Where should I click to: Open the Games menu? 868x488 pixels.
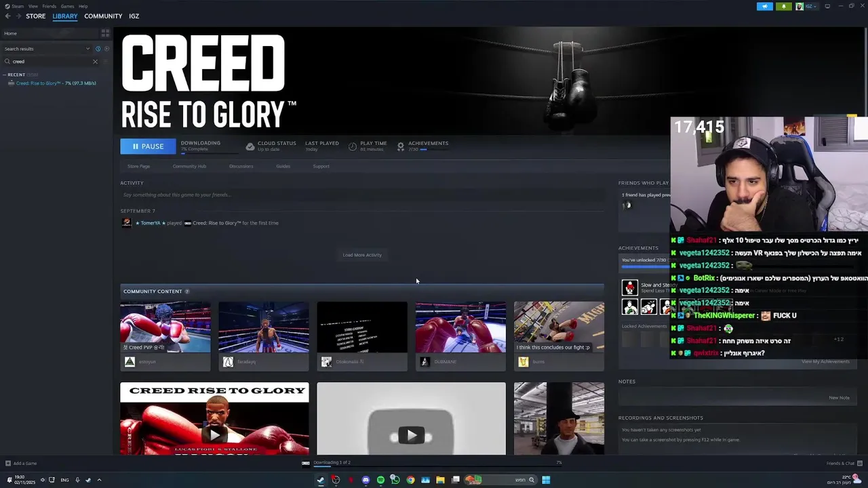(67, 6)
